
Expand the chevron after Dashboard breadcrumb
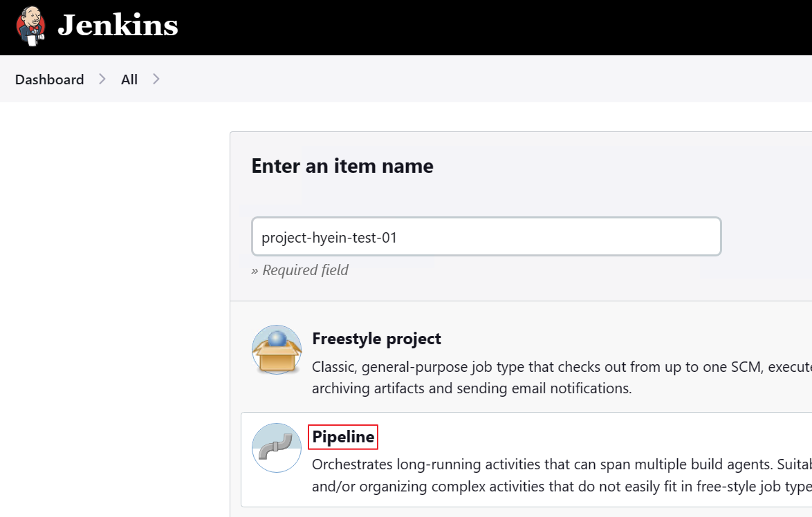(x=102, y=79)
